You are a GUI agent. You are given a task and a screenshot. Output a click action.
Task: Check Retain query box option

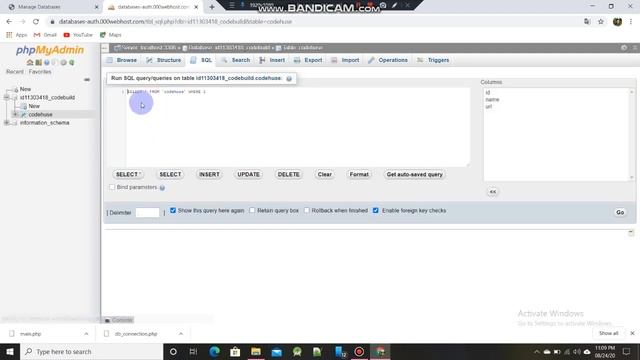pos(252,210)
